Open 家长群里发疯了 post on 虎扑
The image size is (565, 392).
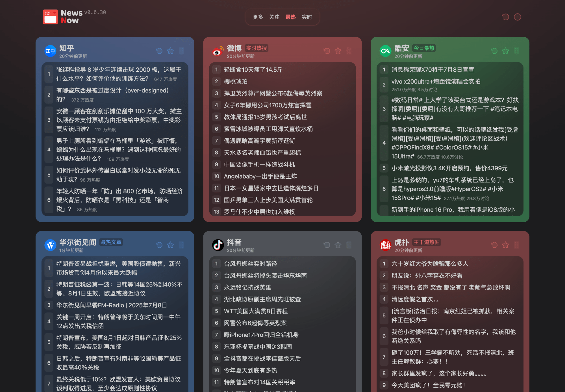pos(450,373)
